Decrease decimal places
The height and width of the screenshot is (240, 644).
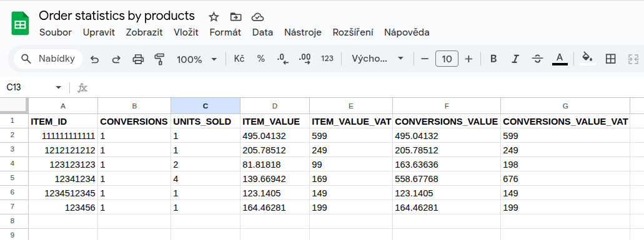tap(283, 59)
